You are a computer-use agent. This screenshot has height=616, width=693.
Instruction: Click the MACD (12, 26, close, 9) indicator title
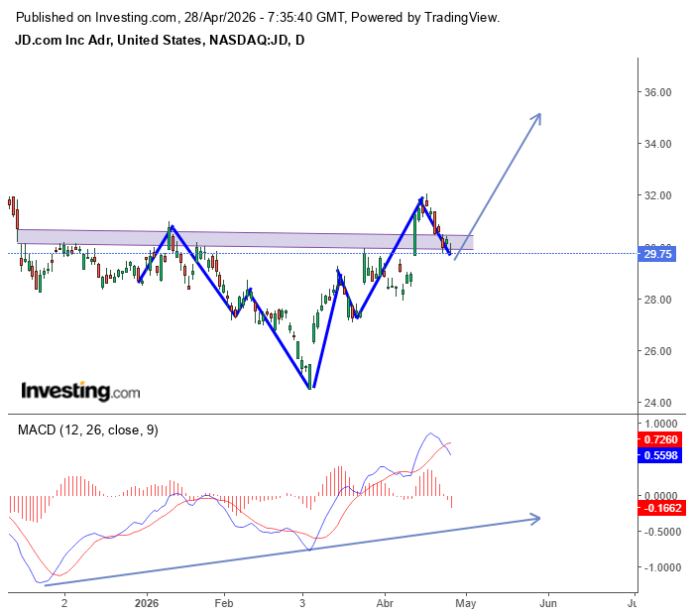[88, 430]
